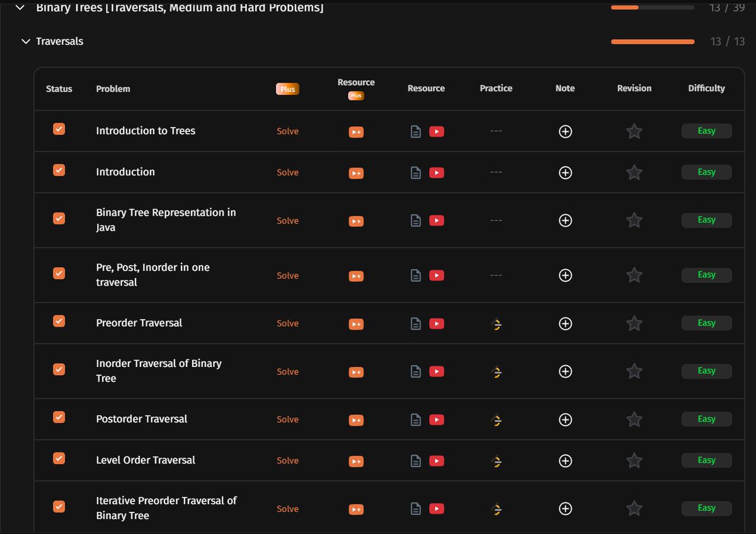Click the Status column header

pos(59,89)
